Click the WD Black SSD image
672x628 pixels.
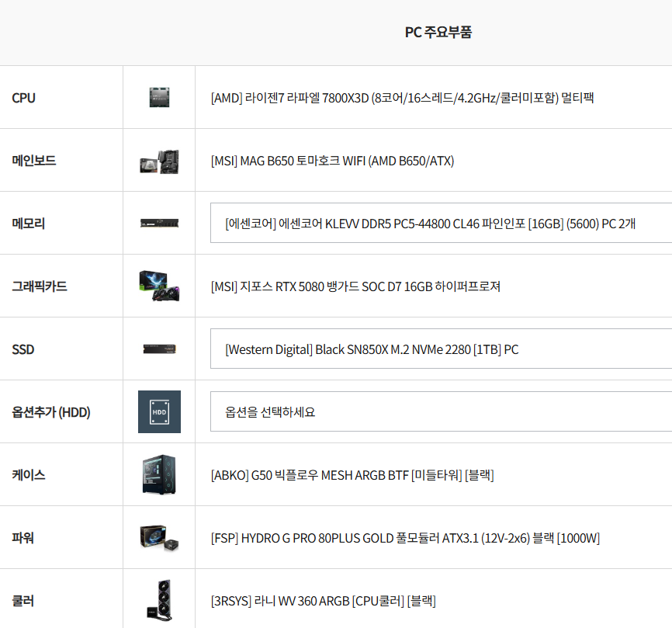coord(159,349)
